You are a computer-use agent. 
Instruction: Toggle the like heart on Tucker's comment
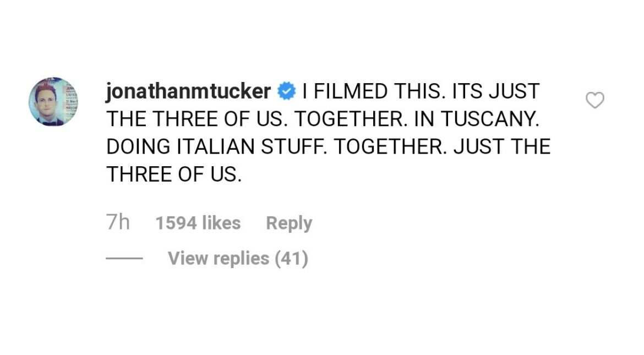pos(594,100)
